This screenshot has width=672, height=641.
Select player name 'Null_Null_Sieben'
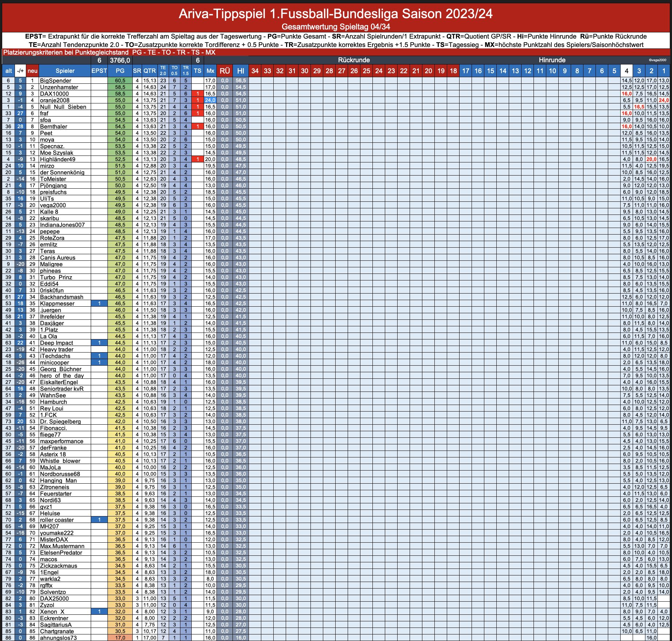click(x=63, y=107)
